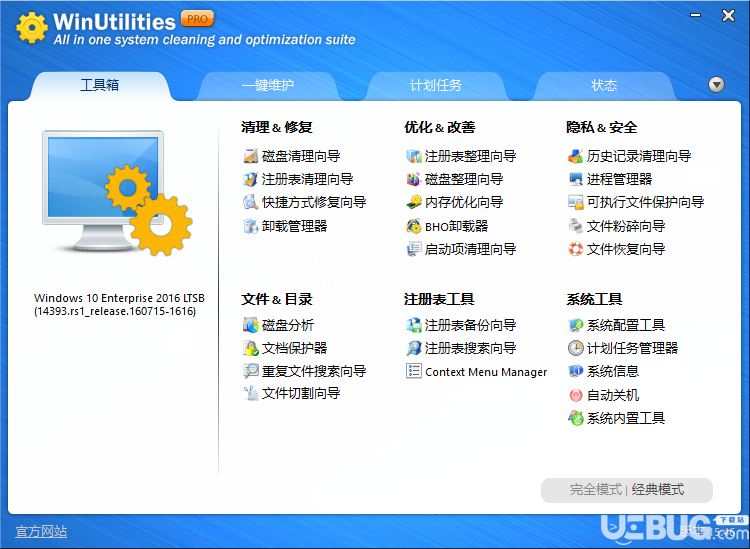Click the 启动项清理向导 icon
Image resolution: width=750 pixels, height=549 pixels.
click(x=414, y=249)
